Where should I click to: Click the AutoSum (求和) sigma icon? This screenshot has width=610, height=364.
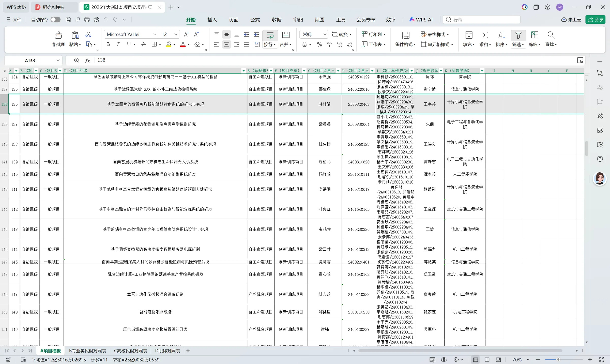[485, 35]
